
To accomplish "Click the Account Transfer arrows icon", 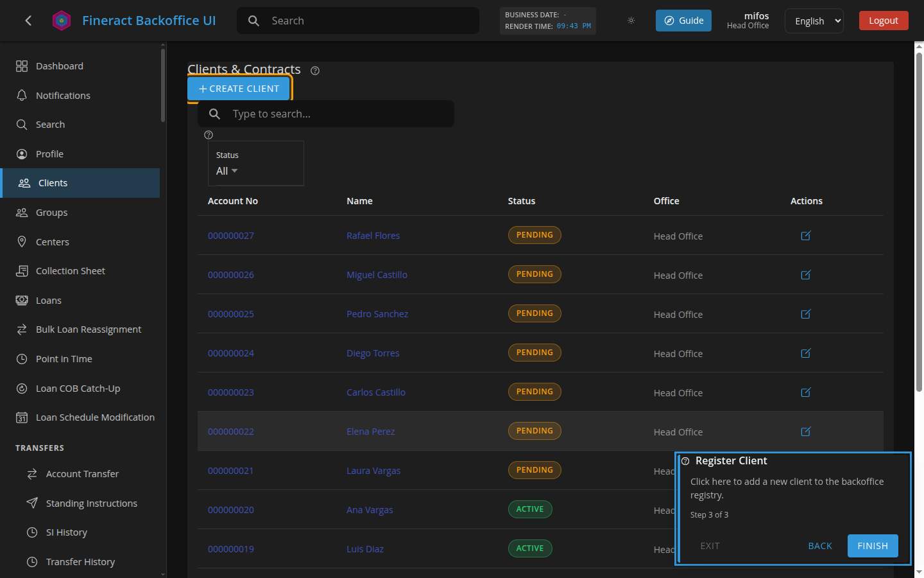I will tap(32, 474).
